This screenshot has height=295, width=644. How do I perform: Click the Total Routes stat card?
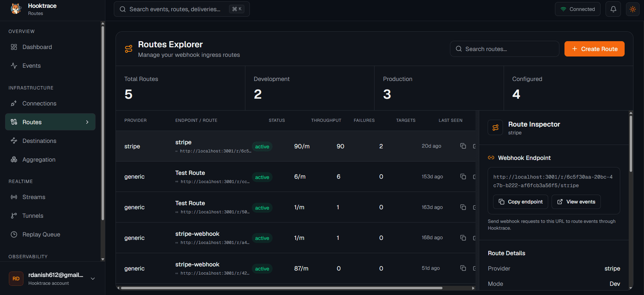180,88
